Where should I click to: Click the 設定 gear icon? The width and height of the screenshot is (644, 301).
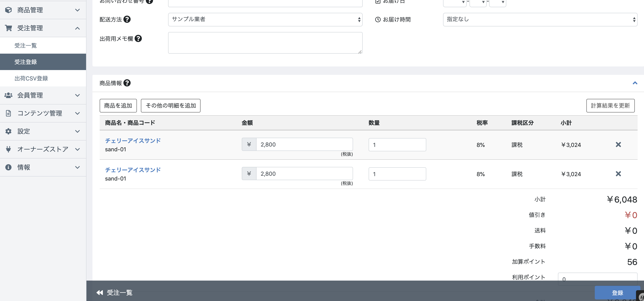tap(8, 131)
